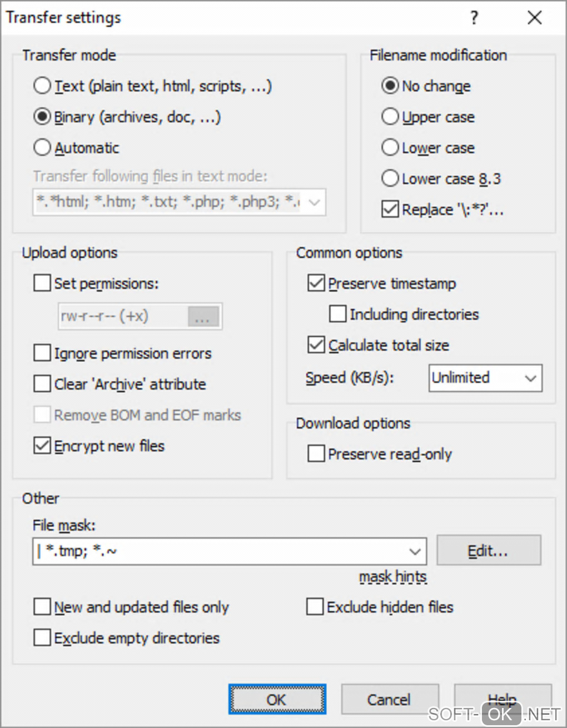Click the OK button
The width and height of the screenshot is (567, 728).
click(x=277, y=699)
